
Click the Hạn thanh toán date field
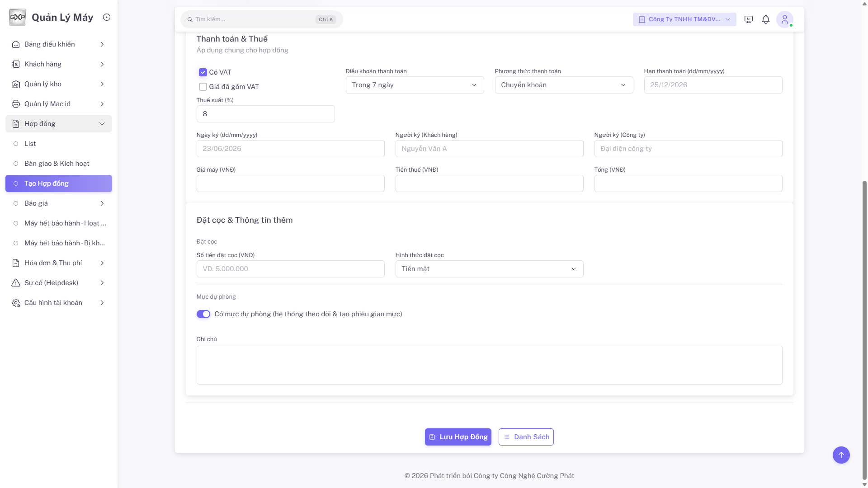(713, 85)
